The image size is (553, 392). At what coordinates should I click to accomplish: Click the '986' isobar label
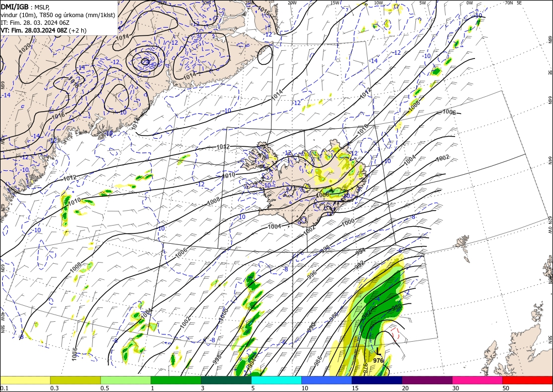318,360
